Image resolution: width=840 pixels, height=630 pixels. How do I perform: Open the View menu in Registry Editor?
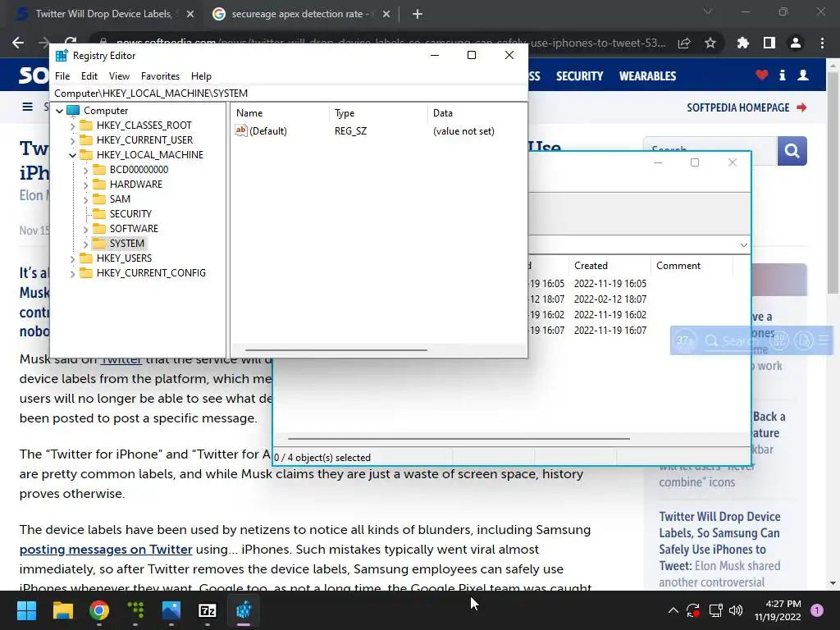(x=119, y=76)
